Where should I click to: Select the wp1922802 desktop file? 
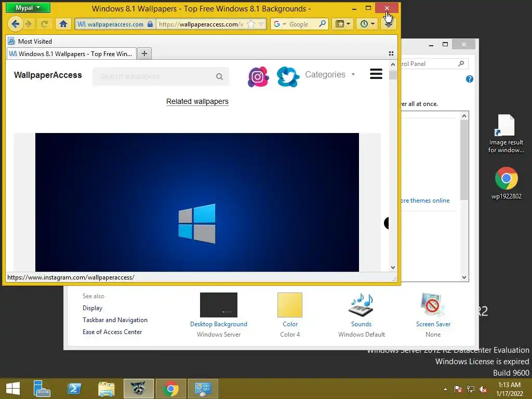coord(506,183)
